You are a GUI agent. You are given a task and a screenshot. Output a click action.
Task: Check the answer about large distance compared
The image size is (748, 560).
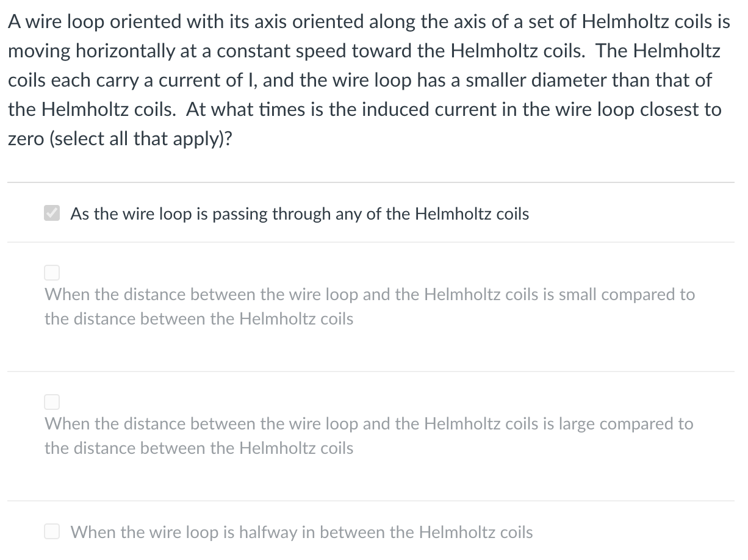(x=52, y=402)
